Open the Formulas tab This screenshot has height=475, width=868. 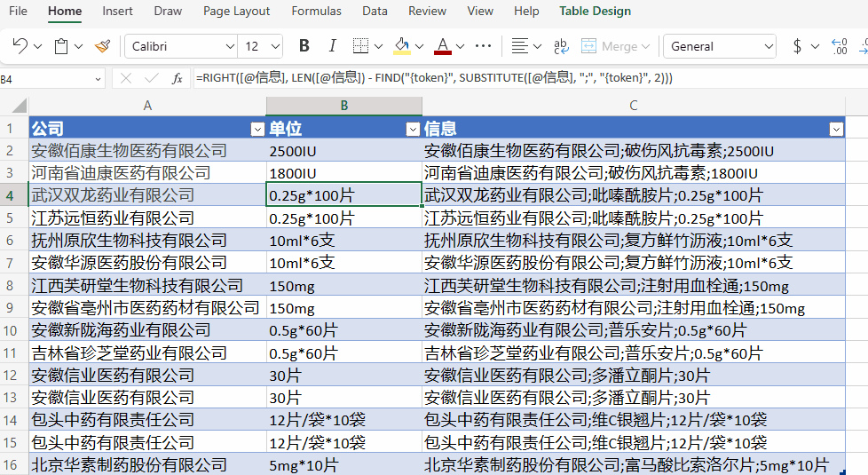pos(316,11)
